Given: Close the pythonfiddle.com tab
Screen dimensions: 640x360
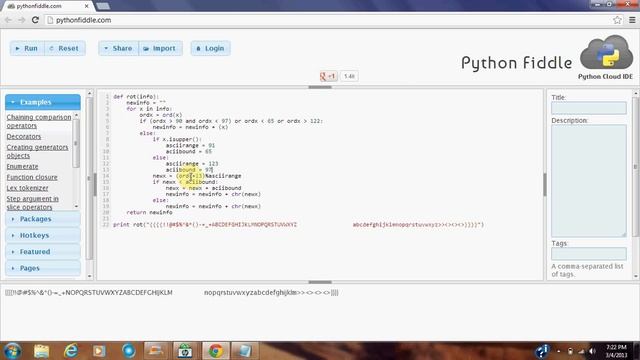Looking at the screenshot, I should point(87,6).
